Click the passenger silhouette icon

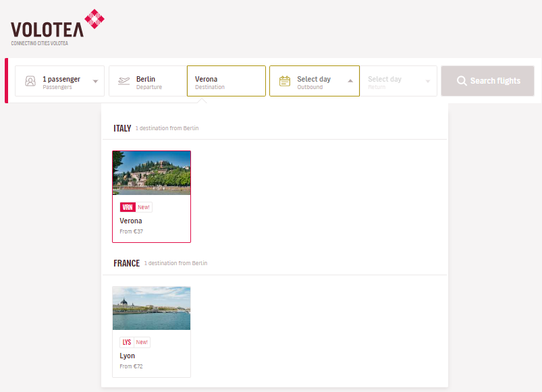pyautogui.click(x=30, y=81)
